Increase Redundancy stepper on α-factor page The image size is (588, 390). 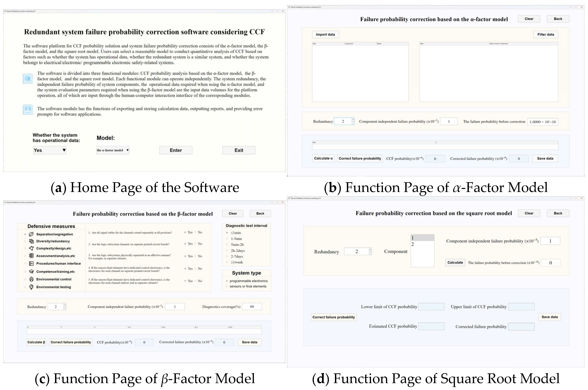[x=353, y=120]
